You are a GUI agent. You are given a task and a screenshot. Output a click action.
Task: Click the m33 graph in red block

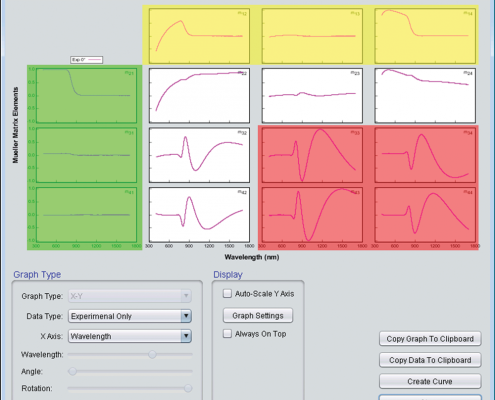point(312,155)
